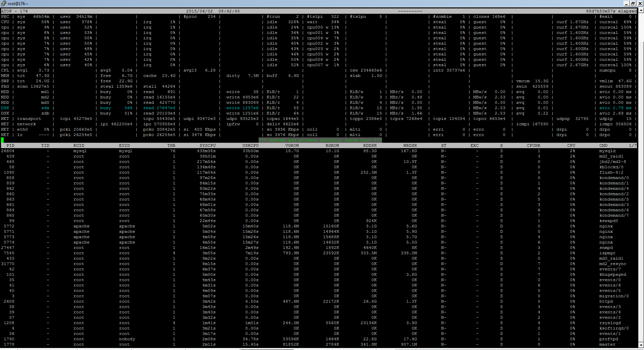Click the 'ksoftirqd/0' process name
The image size is (644, 350).
pos(614,328)
